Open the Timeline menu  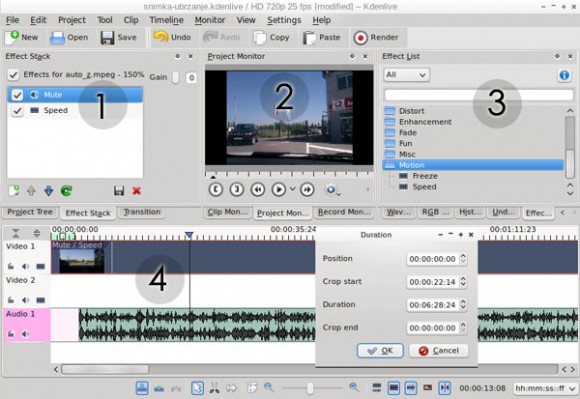(x=166, y=20)
